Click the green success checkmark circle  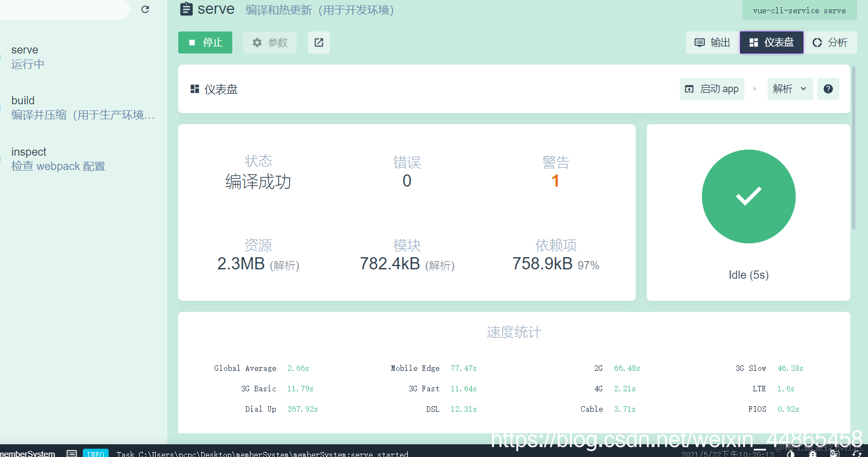coord(748,196)
